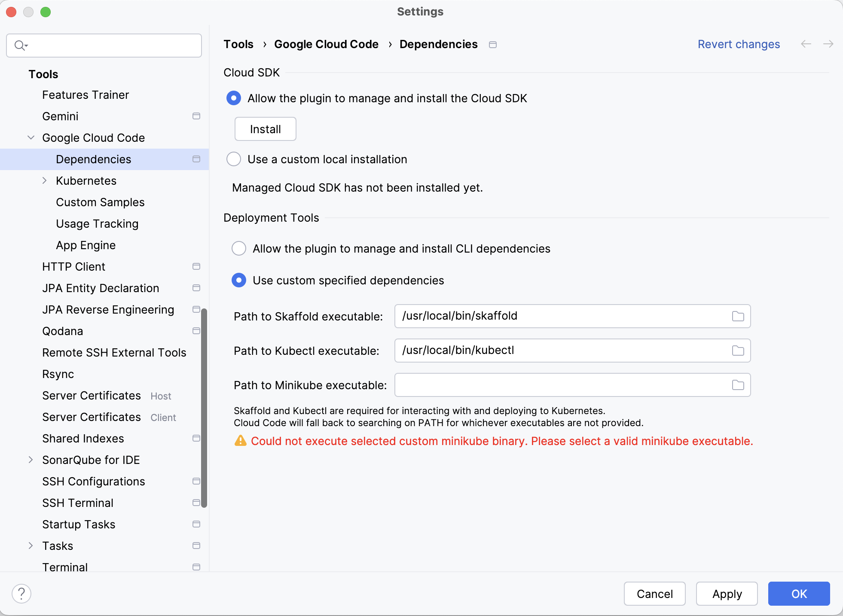Screen dimensions: 843x616
Task: Open the Usage Tracking settings page
Action: click(97, 224)
